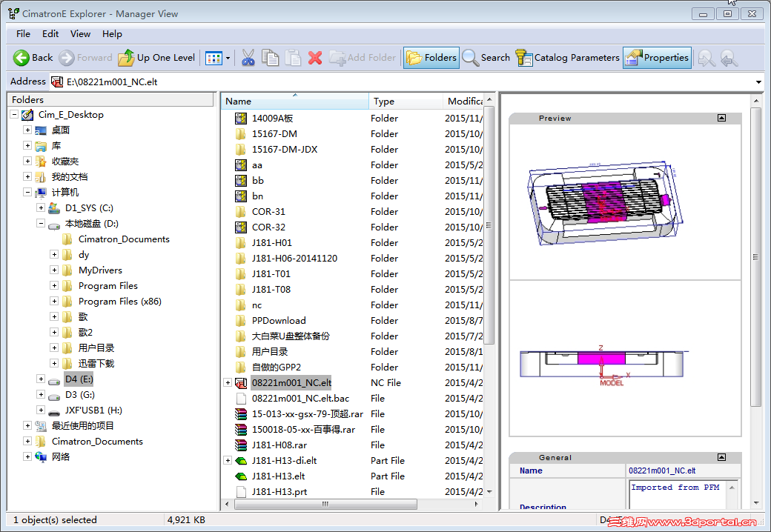This screenshot has height=532, width=771.
Task: Select the PPDownload folder
Action: tap(279, 321)
